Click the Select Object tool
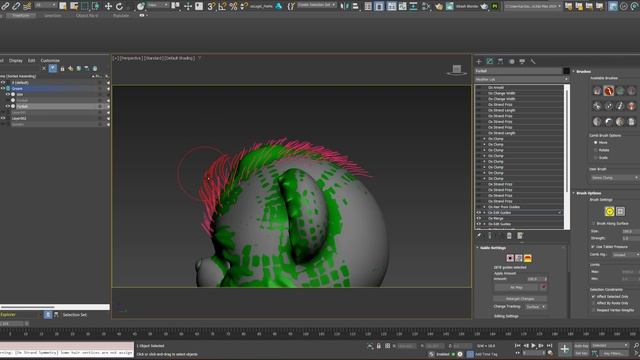 63,6
